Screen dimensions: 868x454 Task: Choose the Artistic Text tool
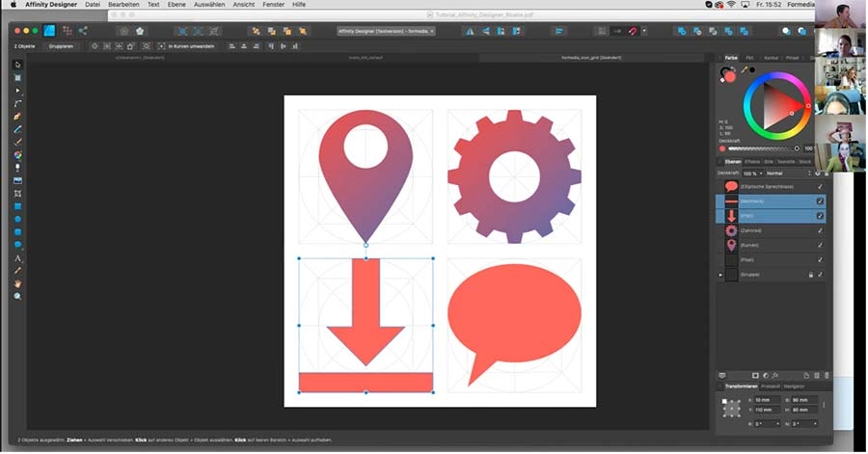17,258
